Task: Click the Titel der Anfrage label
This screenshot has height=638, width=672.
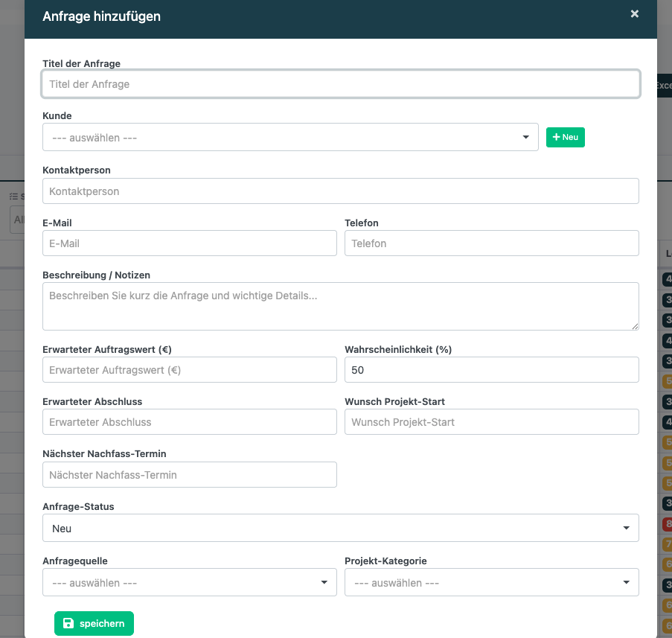Action: pyautogui.click(x=81, y=63)
